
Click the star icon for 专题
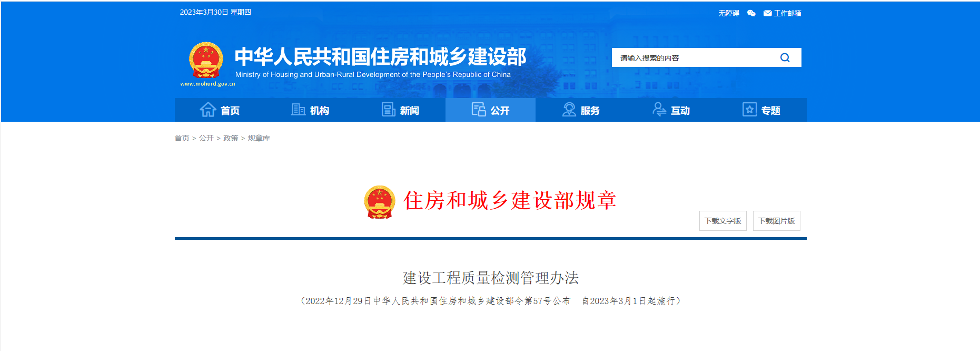pyautogui.click(x=749, y=110)
